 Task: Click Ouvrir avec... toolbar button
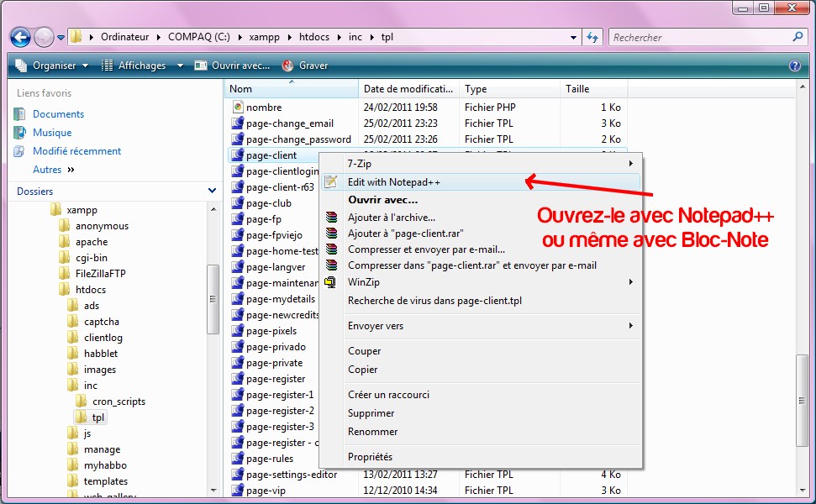[232, 66]
